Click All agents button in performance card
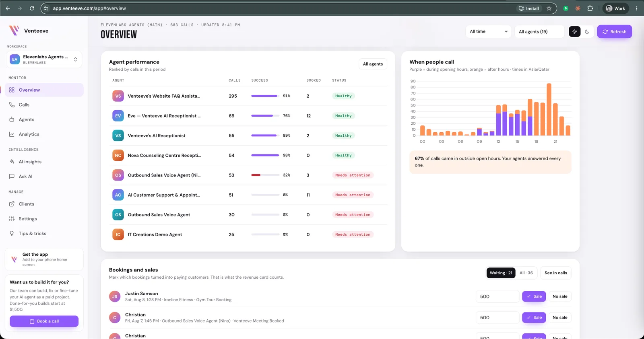644x339 pixels. [373, 64]
